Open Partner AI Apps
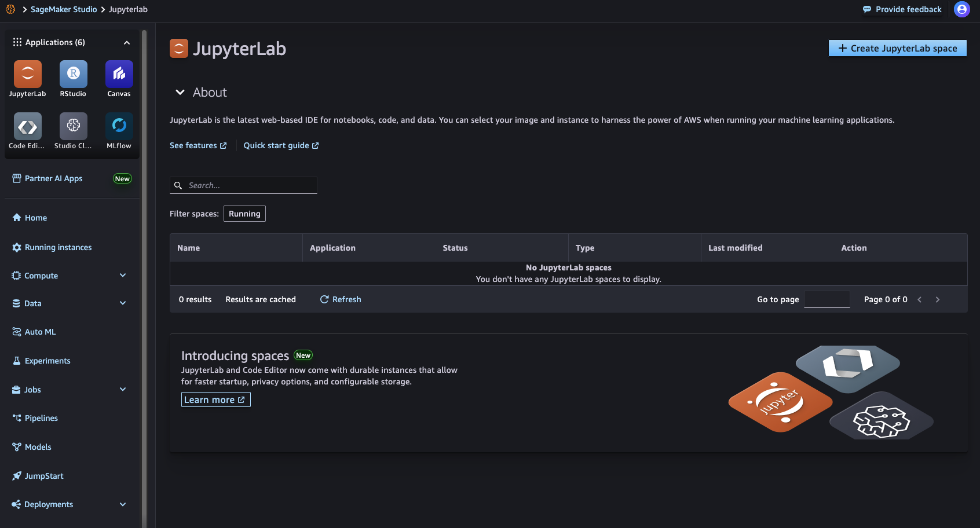This screenshot has width=980, height=528. click(54, 178)
